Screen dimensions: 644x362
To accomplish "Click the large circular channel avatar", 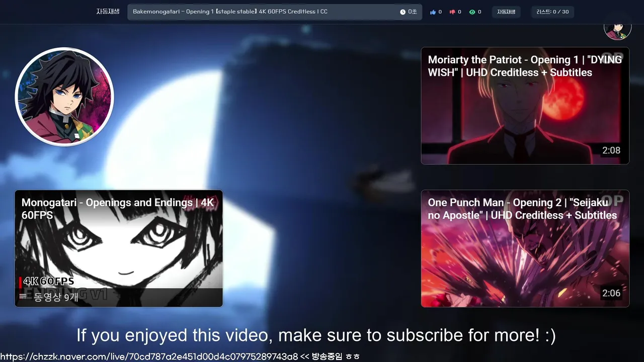I will (x=64, y=97).
